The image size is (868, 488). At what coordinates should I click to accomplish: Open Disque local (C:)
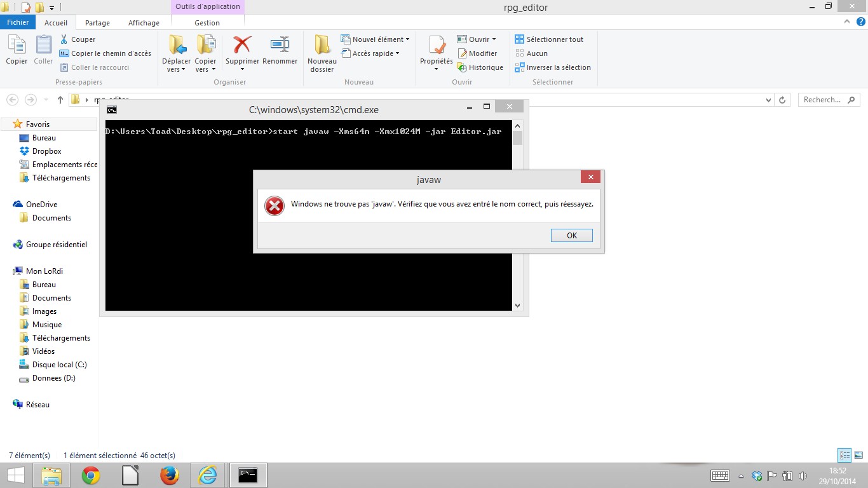[53, 365]
